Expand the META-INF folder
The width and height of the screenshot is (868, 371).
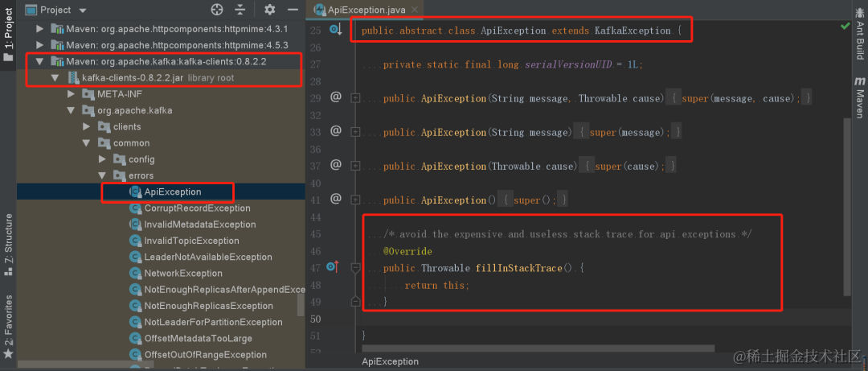point(71,93)
